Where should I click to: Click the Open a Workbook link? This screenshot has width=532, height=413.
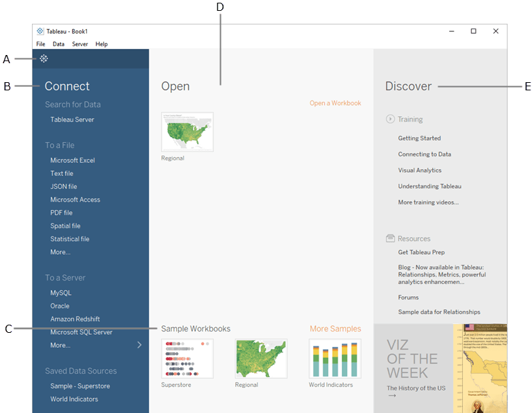coord(335,103)
